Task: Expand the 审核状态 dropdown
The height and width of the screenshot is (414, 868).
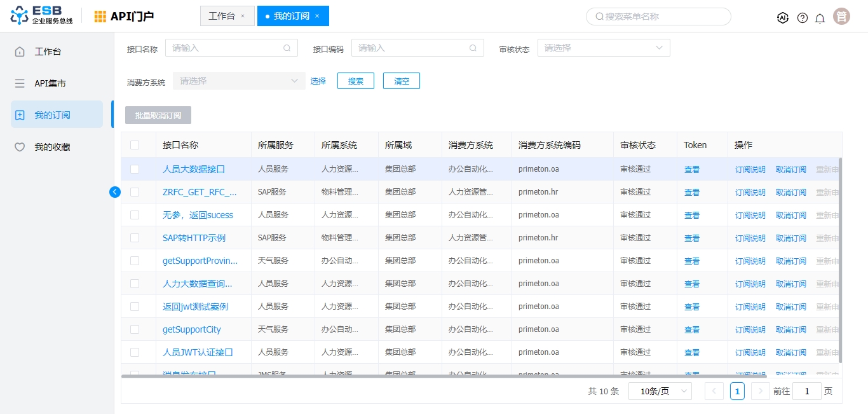Action: (x=603, y=48)
